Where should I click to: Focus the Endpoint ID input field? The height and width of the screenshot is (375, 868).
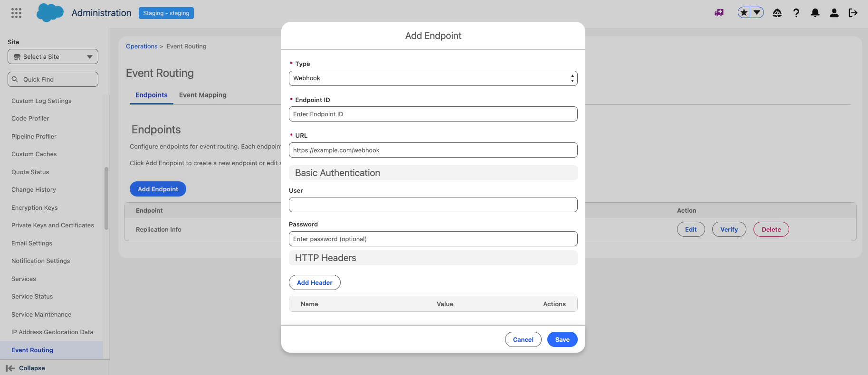(x=433, y=114)
